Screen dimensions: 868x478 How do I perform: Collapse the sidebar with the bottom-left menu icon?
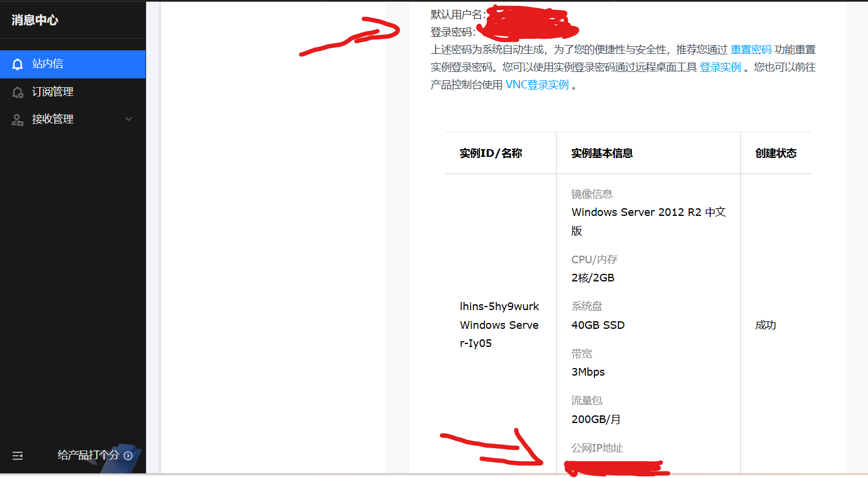(18, 455)
